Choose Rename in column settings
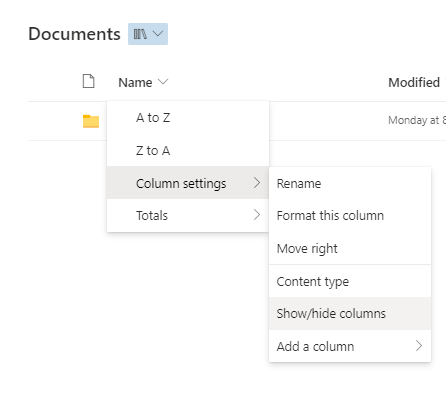This screenshot has width=446, height=416. point(350,184)
